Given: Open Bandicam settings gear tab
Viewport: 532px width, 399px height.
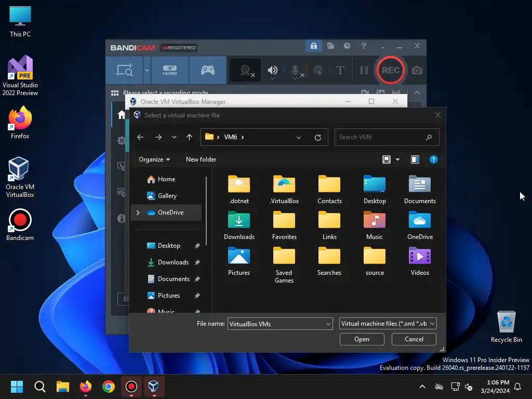Looking at the screenshot, I should click(x=121, y=140).
